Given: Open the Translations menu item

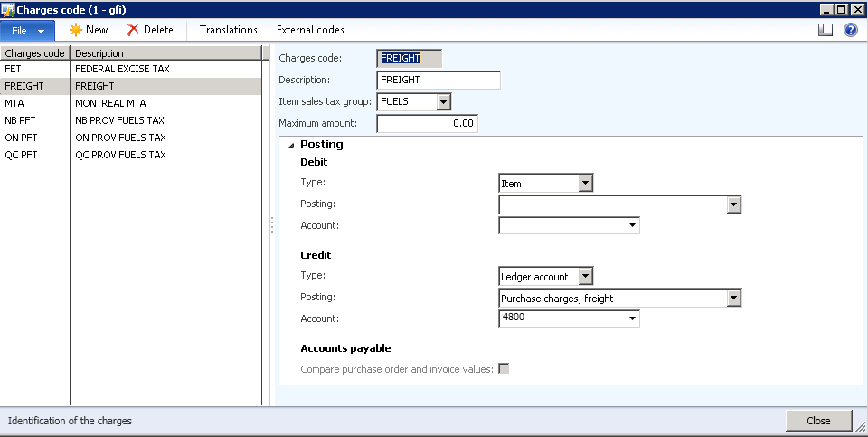Looking at the screenshot, I should 228,30.
